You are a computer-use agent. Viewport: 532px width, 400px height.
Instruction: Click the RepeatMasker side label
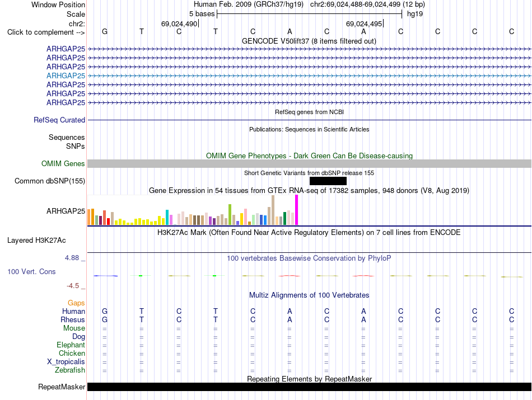(x=62, y=387)
